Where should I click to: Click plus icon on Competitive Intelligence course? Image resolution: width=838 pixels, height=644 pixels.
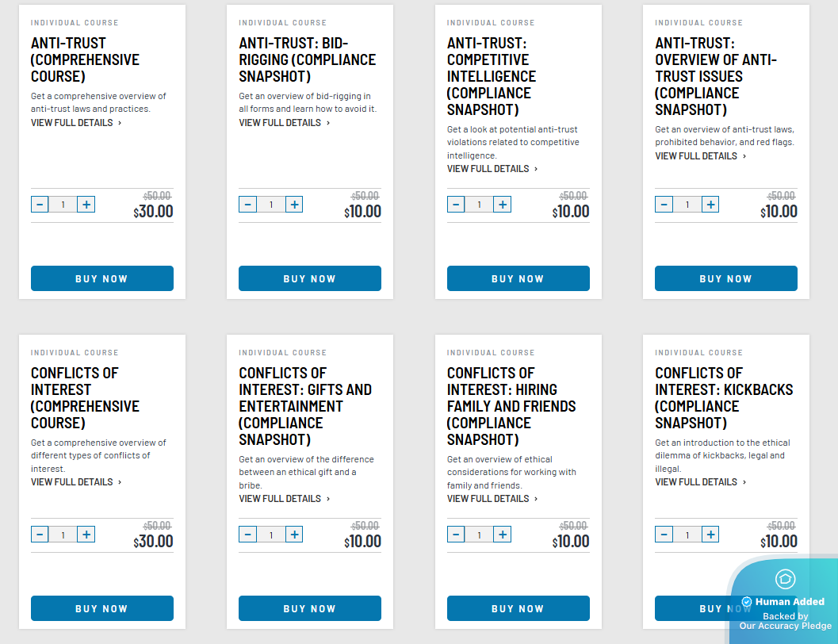pos(502,204)
